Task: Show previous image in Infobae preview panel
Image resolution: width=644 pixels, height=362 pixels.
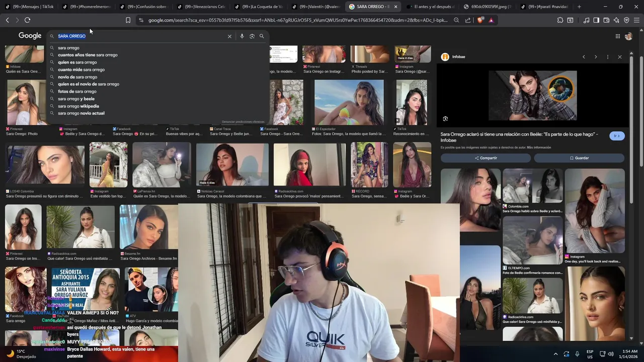Action: tap(584, 57)
